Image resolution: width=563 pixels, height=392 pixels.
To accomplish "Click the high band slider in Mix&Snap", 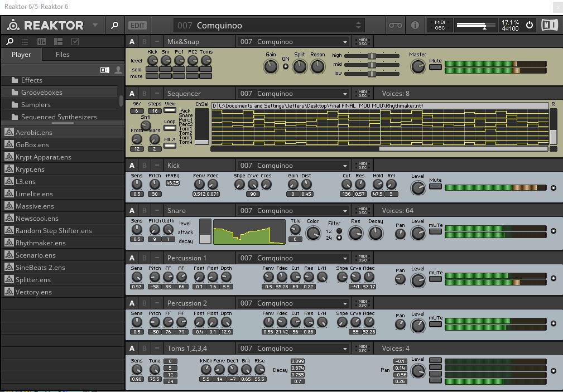I will click(372, 56).
